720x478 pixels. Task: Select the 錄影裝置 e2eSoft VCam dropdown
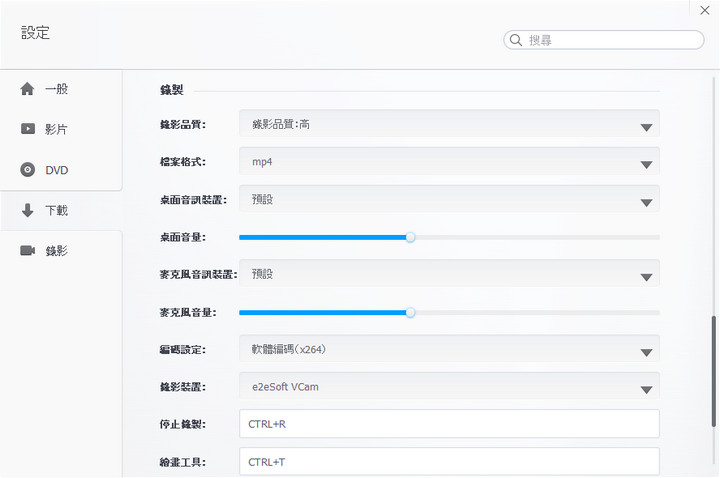point(449,386)
